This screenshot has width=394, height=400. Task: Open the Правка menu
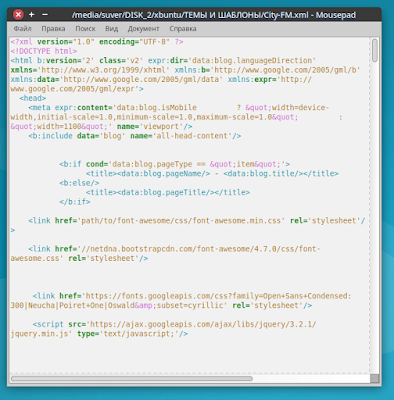pyautogui.click(x=53, y=29)
